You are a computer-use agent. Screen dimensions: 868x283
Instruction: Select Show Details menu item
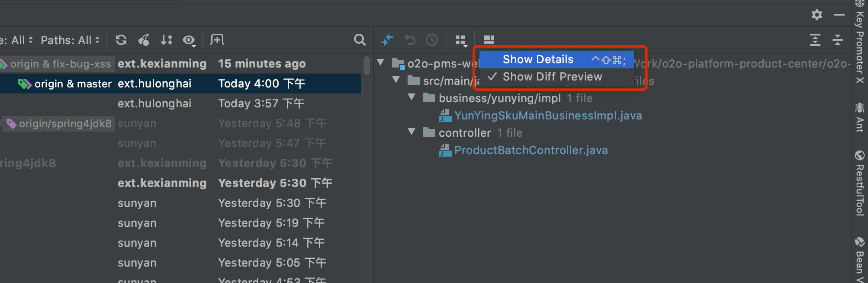point(538,59)
